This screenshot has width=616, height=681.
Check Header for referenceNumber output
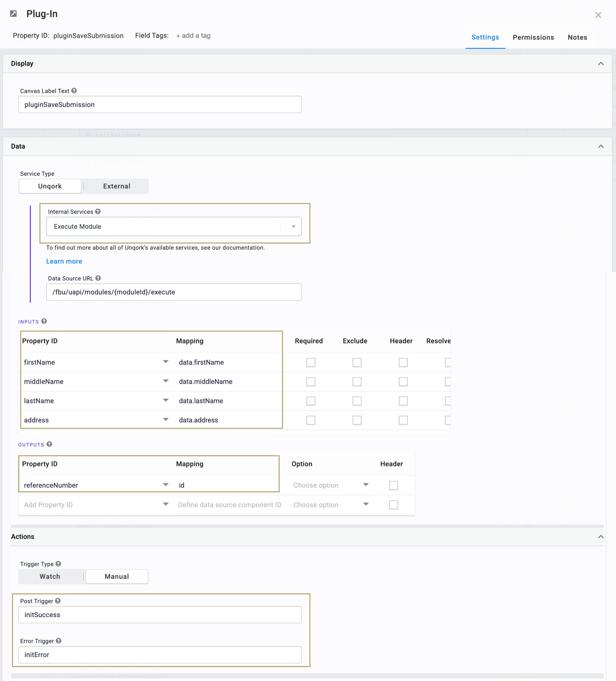click(x=393, y=485)
